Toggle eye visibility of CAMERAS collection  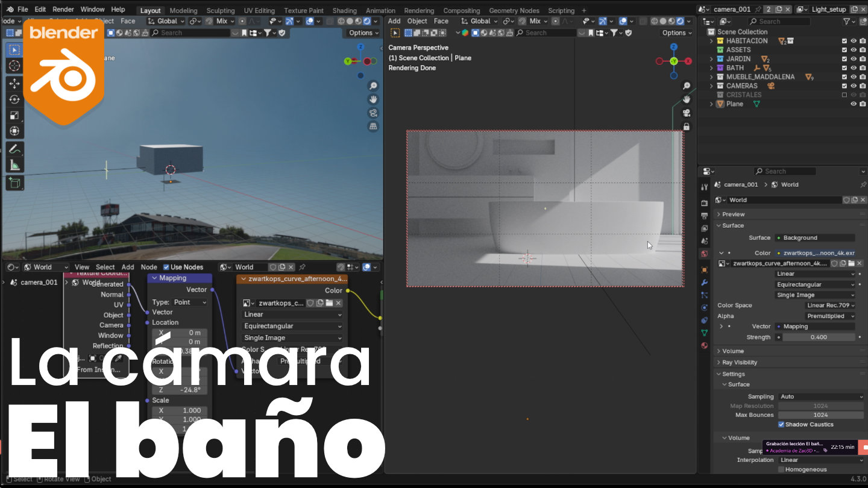click(x=854, y=86)
